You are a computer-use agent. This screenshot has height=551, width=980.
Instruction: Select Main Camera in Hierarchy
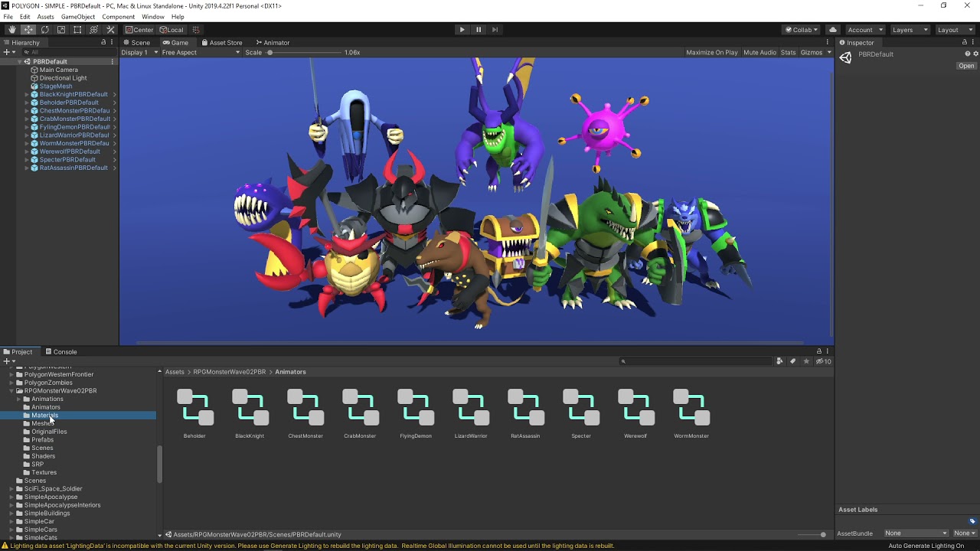[x=59, y=70]
